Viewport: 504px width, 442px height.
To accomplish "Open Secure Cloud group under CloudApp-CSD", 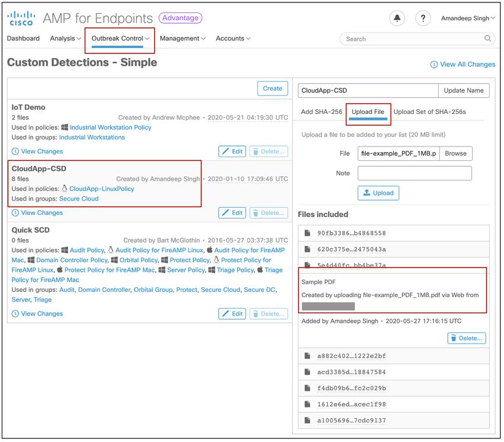I will point(79,199).
